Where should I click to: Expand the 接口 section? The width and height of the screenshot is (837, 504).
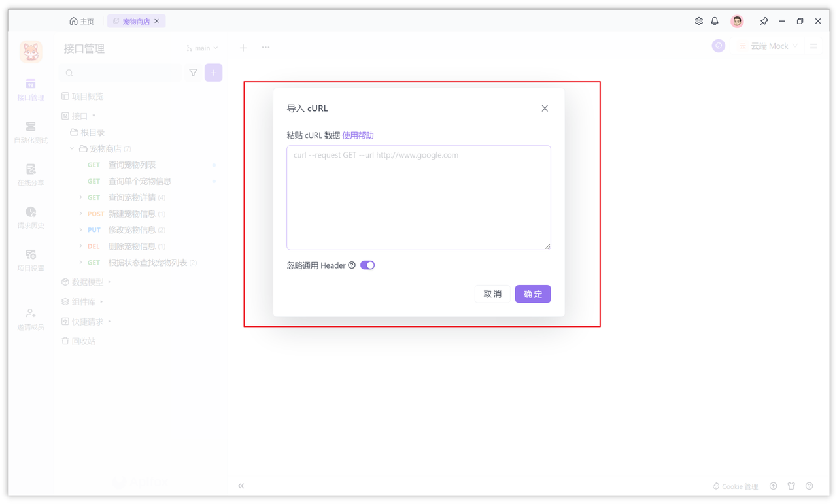tap(78, 116)
